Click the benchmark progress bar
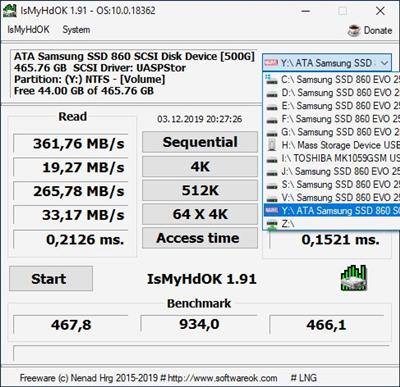Screen dimensions: 400x387 point(201,353)
